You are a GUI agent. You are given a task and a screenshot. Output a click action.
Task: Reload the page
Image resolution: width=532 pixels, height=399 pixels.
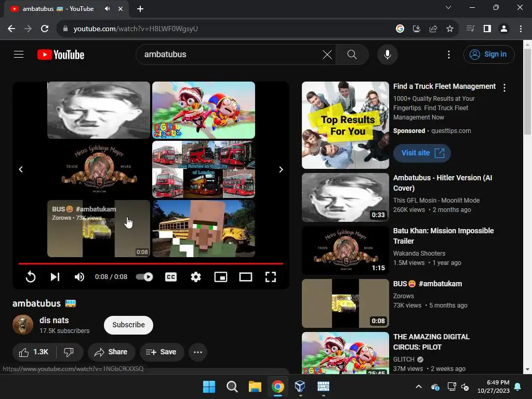point(45,29)
